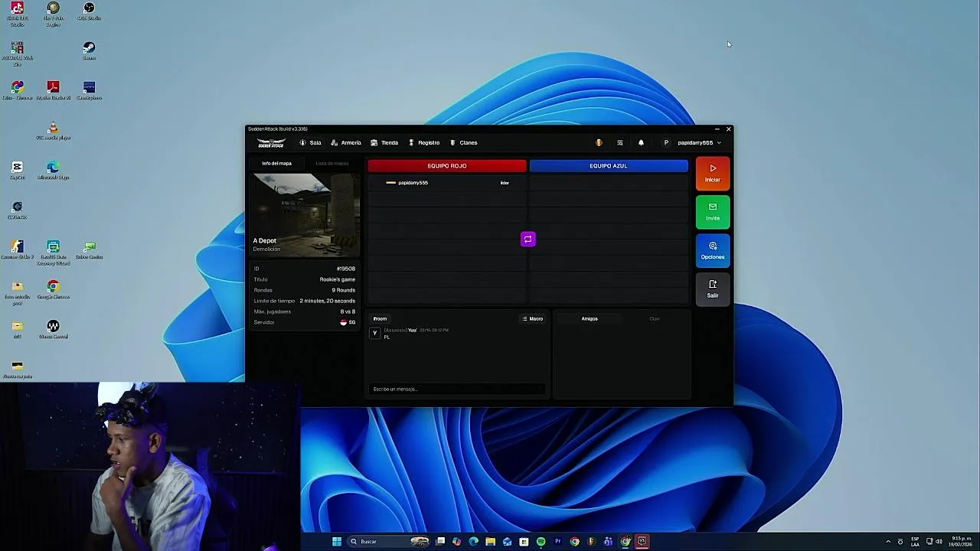Click the gold microphone icon in the header
Viewport: 980px width, 551px height.
pos(599,142)
